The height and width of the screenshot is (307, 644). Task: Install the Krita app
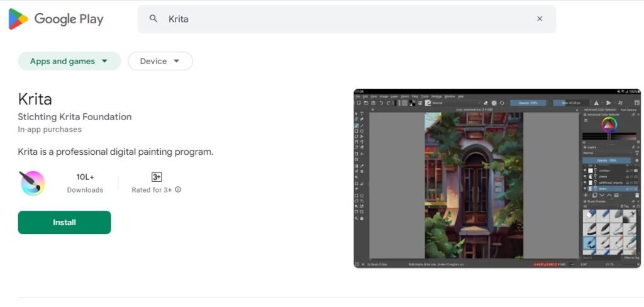pyautogui.click(x=65, y=222)
